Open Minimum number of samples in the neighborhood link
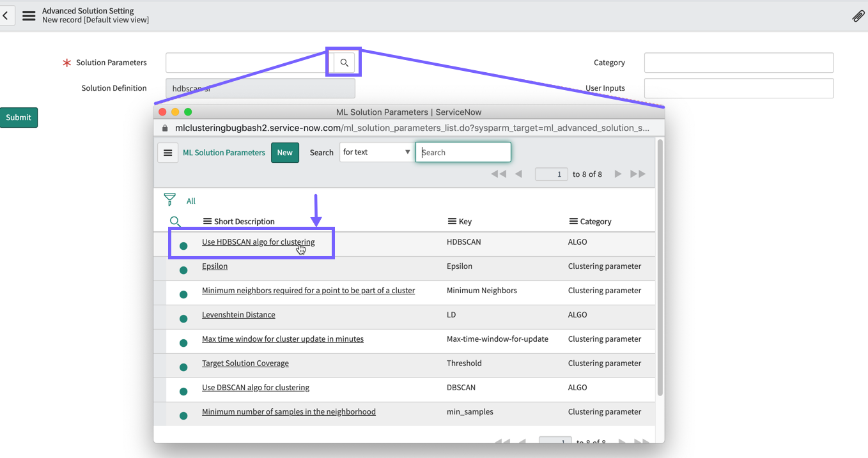868x458 pixels. tap(289, 412)
